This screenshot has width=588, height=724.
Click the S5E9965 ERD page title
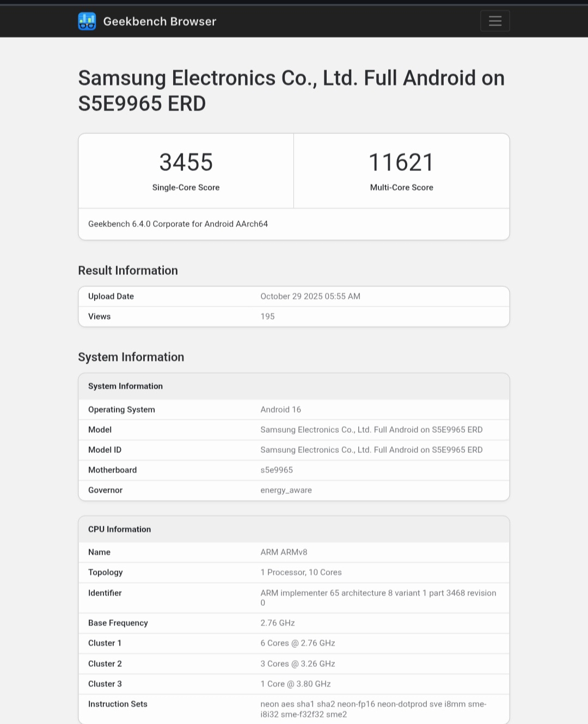point(291,90)
